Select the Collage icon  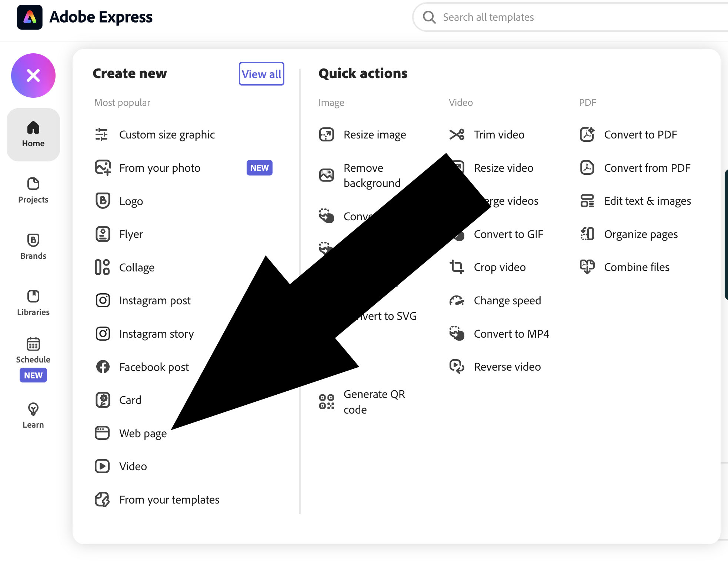click(x=102, y=267)
